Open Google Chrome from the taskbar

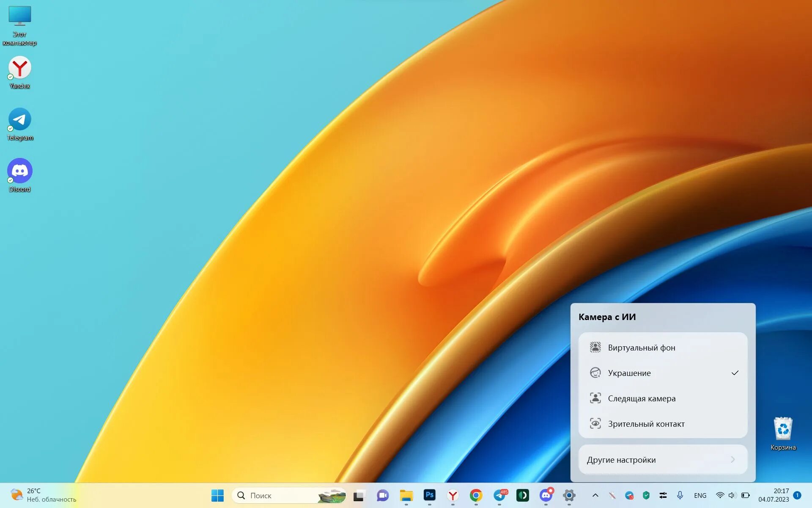click(476, 495)
